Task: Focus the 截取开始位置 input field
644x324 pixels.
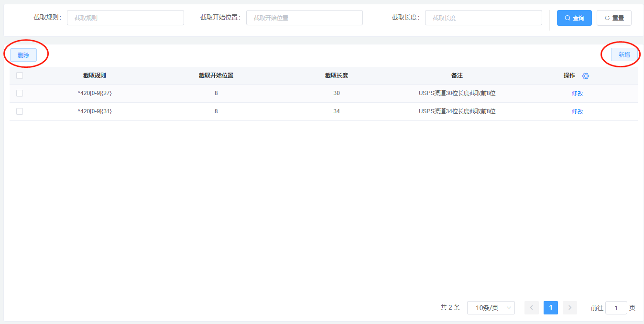Action: pos(304,18)
